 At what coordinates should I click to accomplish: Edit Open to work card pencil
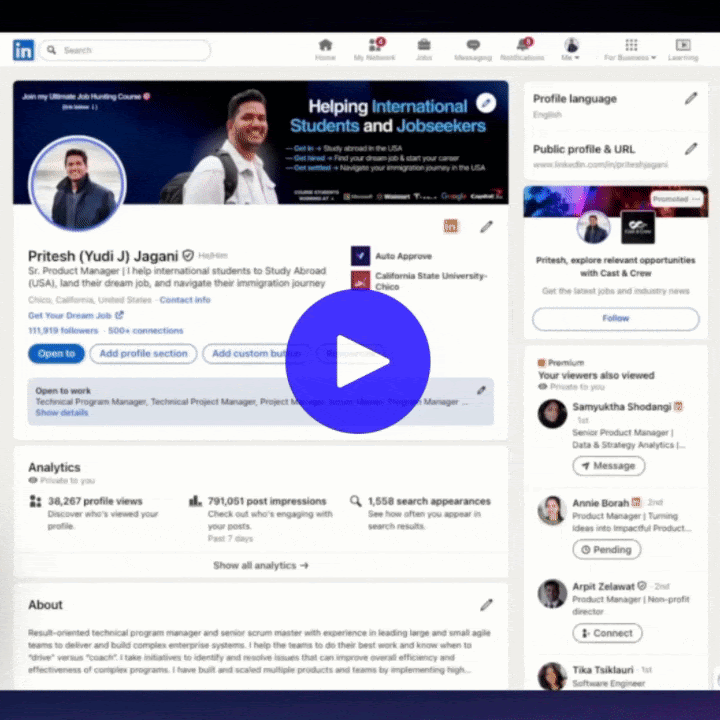point(481,390)
